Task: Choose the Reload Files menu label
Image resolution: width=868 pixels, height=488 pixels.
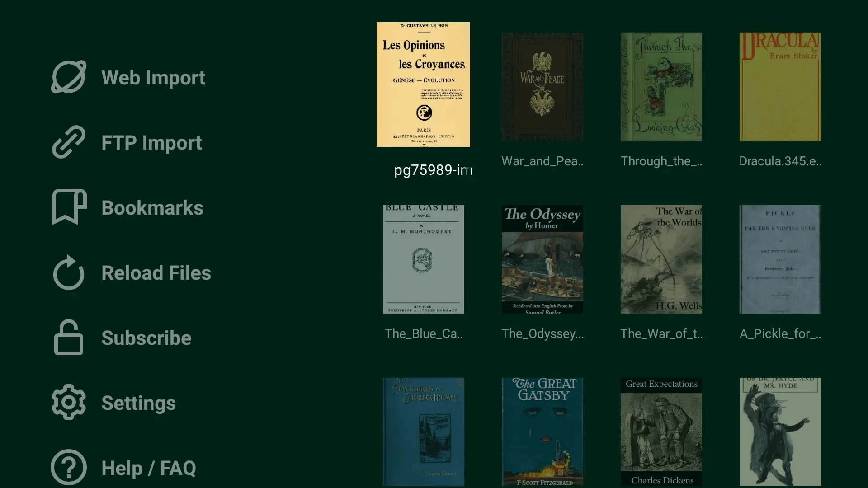Action: [x=156, y=273]
